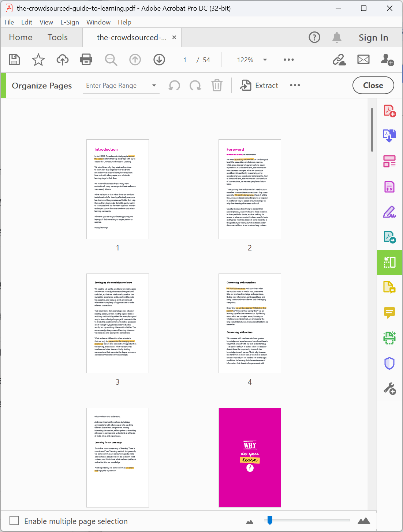Rotate the page counterclockwise
This screenshot has width=403, height=532.
[x=174, y=85]
